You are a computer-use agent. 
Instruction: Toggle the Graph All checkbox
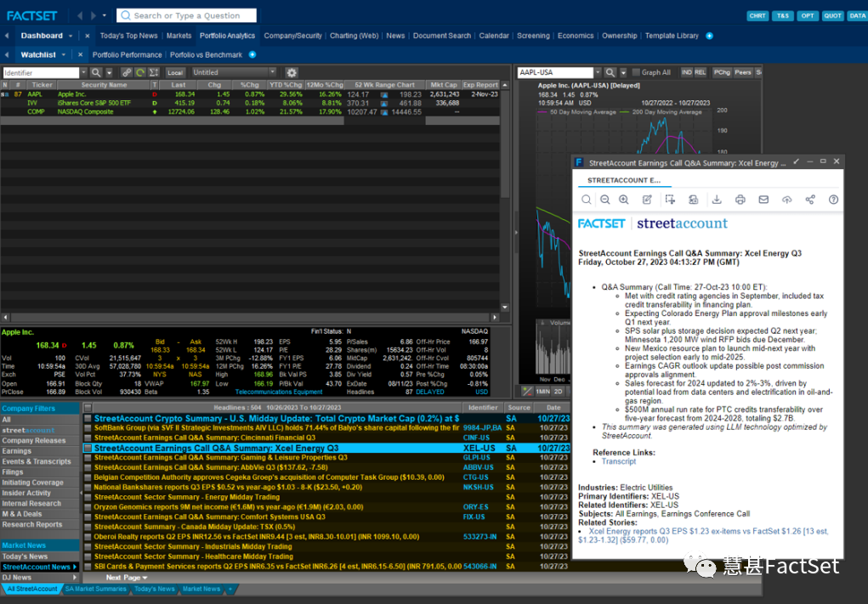click(x=636, y=72)
